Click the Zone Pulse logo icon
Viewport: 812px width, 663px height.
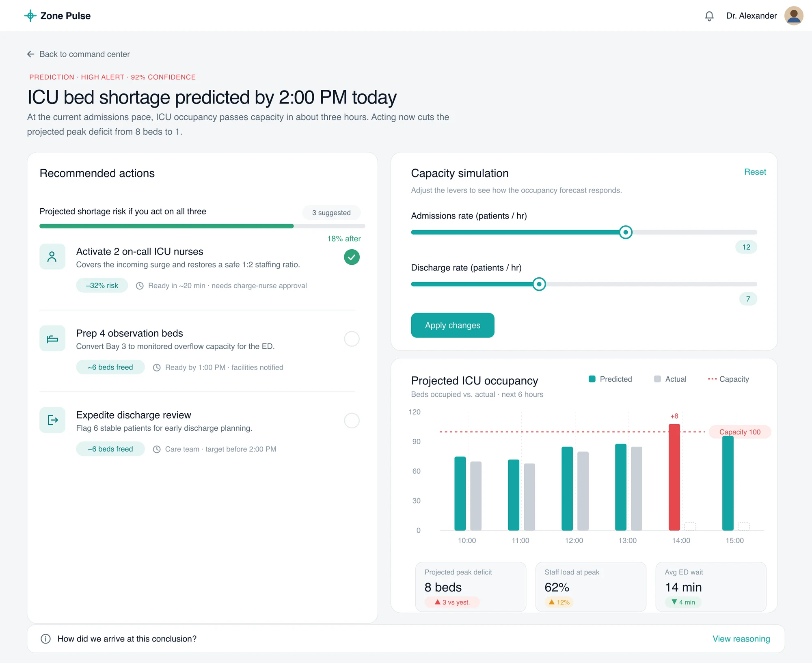point(30,16)
